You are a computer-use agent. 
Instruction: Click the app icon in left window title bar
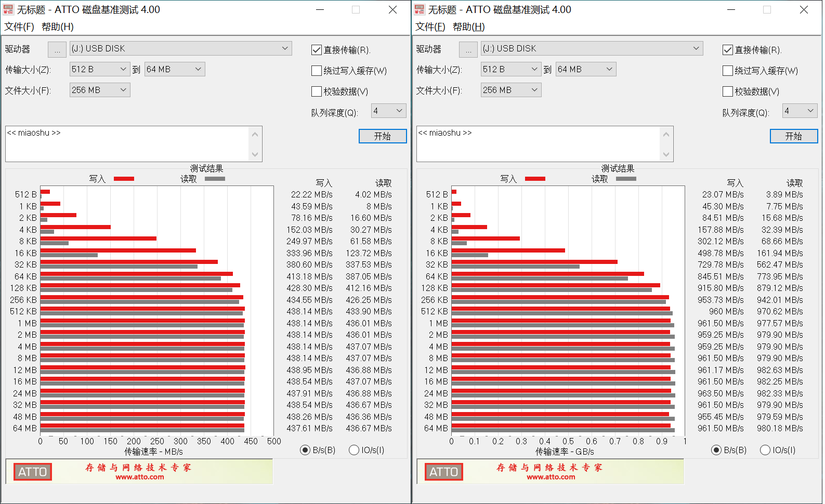8,9
